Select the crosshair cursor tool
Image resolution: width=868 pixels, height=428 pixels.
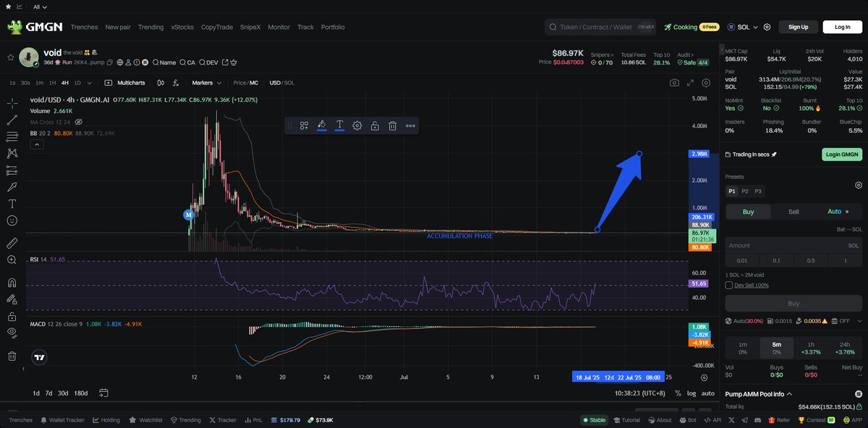pyautogui.click(x=12, y=103)
